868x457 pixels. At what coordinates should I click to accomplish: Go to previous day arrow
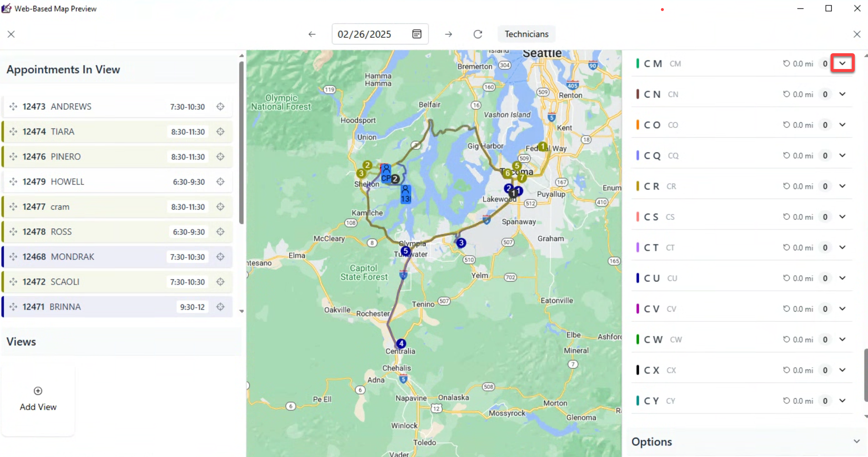[x=312, y=34]
